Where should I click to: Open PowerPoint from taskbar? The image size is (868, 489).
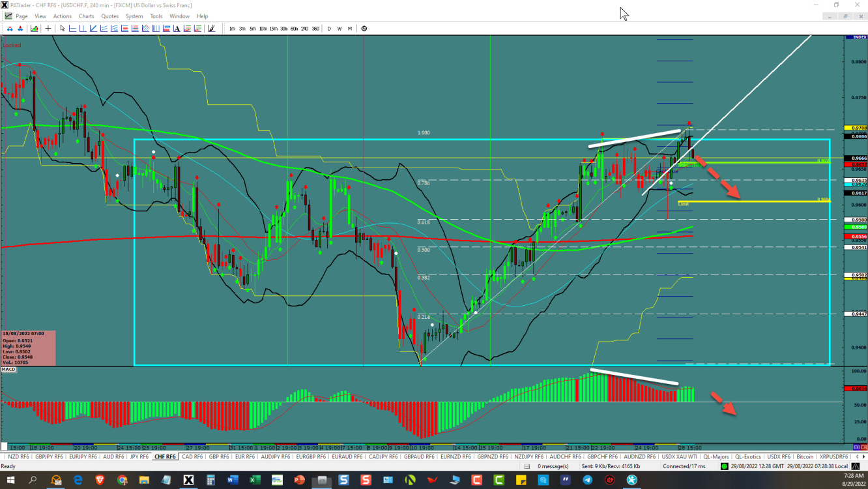(299, 481)
